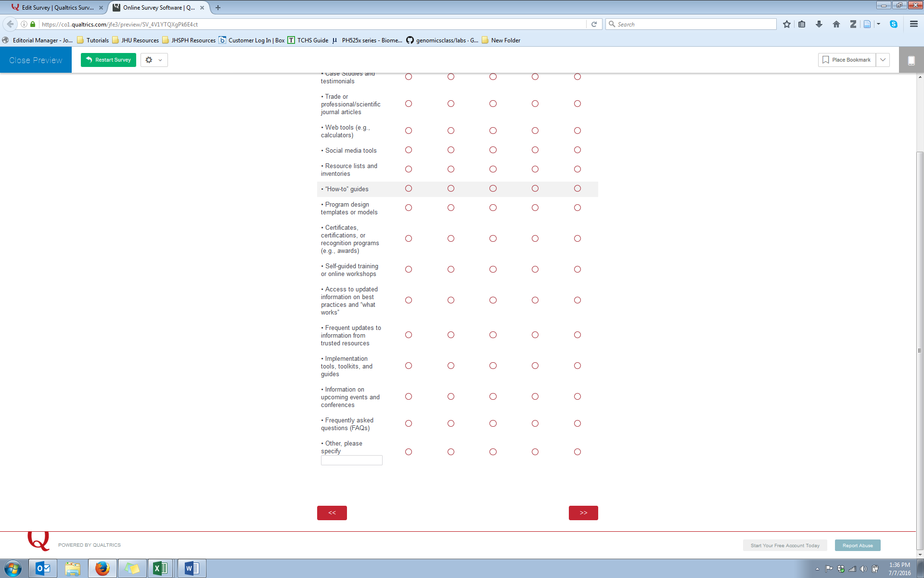924x578 pixels.
Task: Open Outlook from the taskbar
Action: (43, 568)
